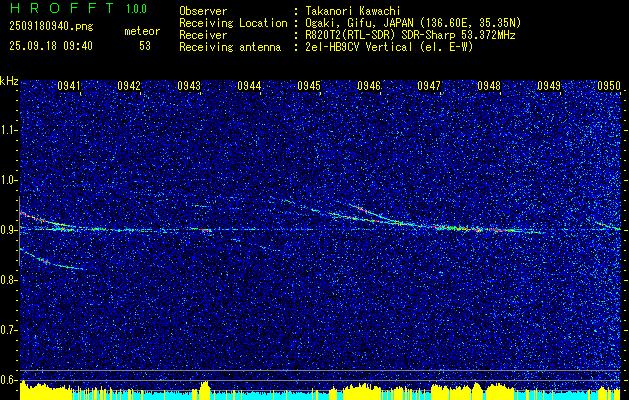Image resolution: width=629 pixels, height=400 pixels.
Task: Select the filename 2509180940.png
Action: coord(51,27)
